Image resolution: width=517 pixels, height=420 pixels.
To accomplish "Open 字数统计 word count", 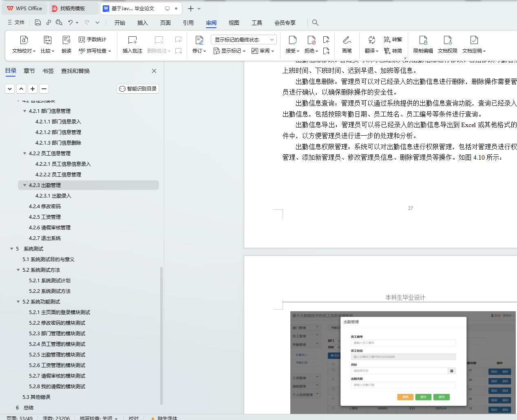I will coord(93,40).
